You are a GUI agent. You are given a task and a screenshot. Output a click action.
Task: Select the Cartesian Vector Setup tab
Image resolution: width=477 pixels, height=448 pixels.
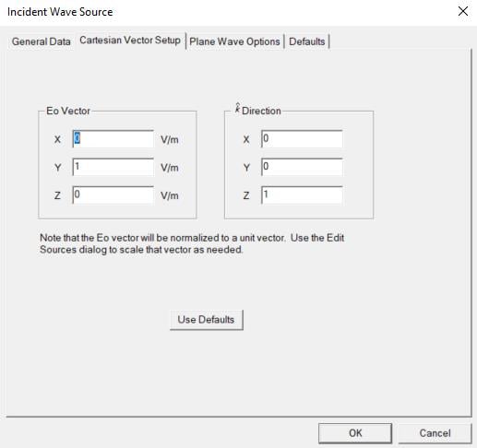(x=130, y=41)
